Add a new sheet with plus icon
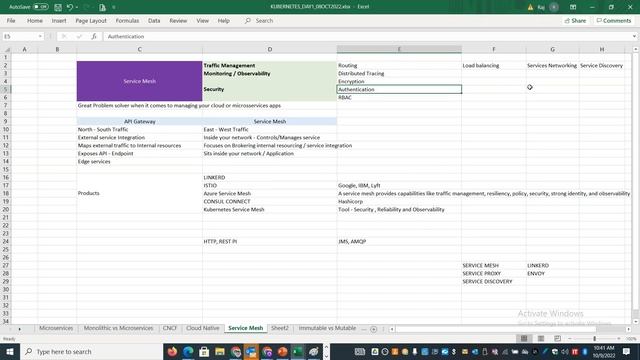This screenshot has height=360, width=640. [x=373, y=329]
